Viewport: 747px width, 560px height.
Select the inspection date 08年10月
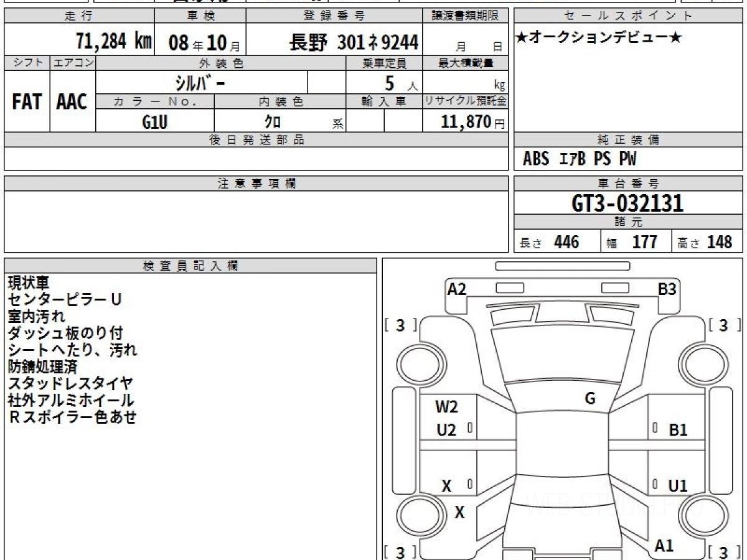click(x=204, y=42)
